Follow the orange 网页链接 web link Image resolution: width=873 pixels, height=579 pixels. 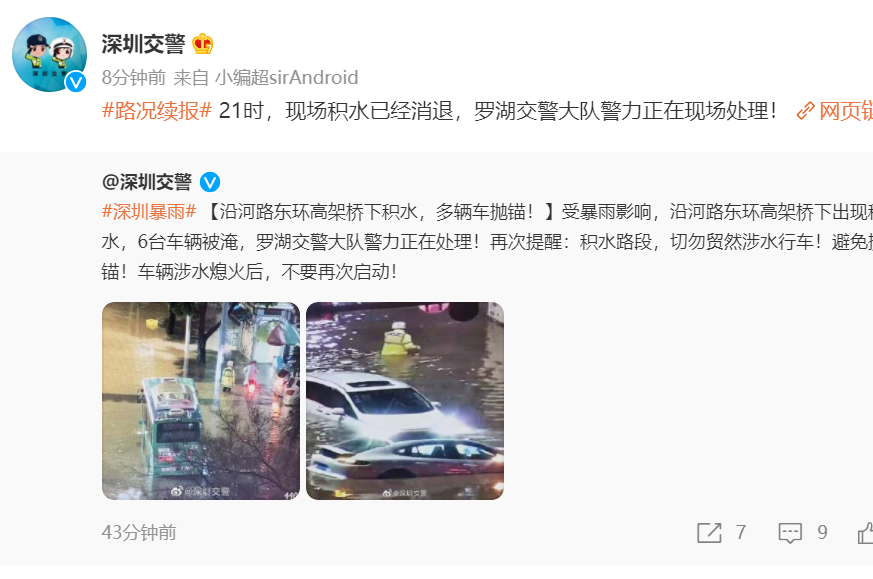[x=846, y=111]
